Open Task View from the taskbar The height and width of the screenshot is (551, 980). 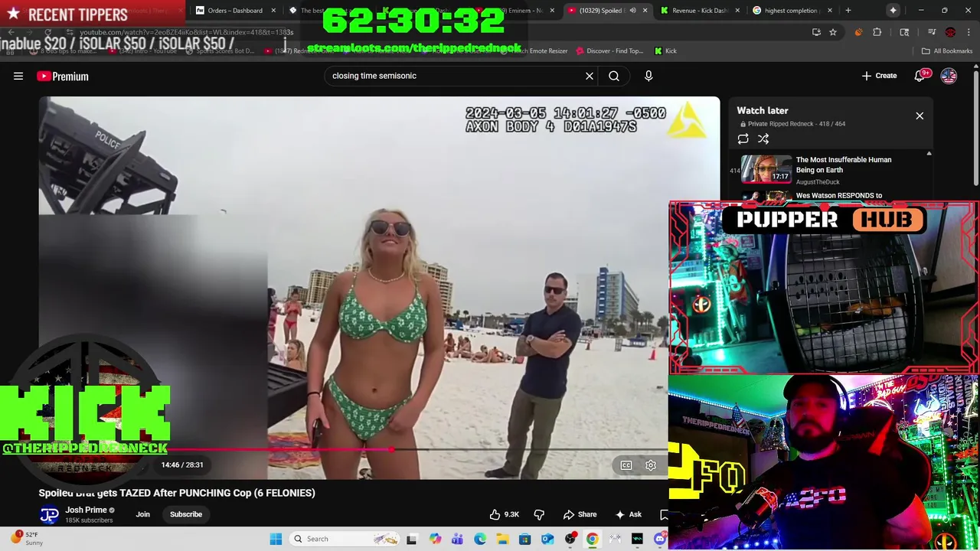click(412, 539)
